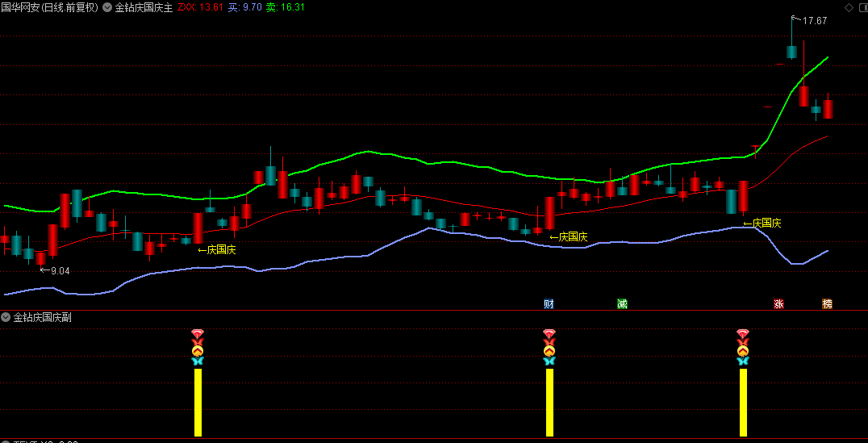Click the stock title 国华网安(日线.前复权)

[50, 8]
